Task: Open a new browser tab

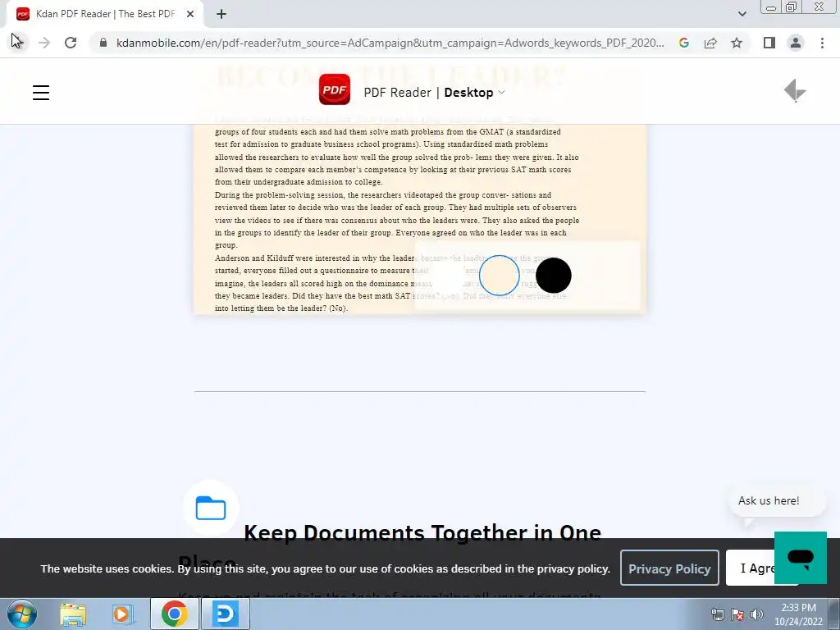Action: point(221,14)
